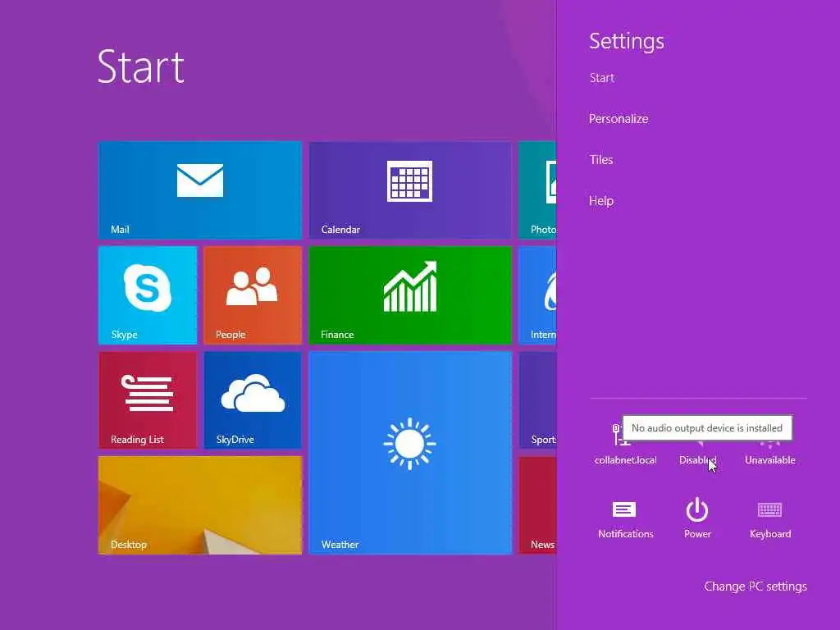Open the Photos tile
Image resolution: width=840 pixels, height=630 pixels.
click(x=538, y=189)
